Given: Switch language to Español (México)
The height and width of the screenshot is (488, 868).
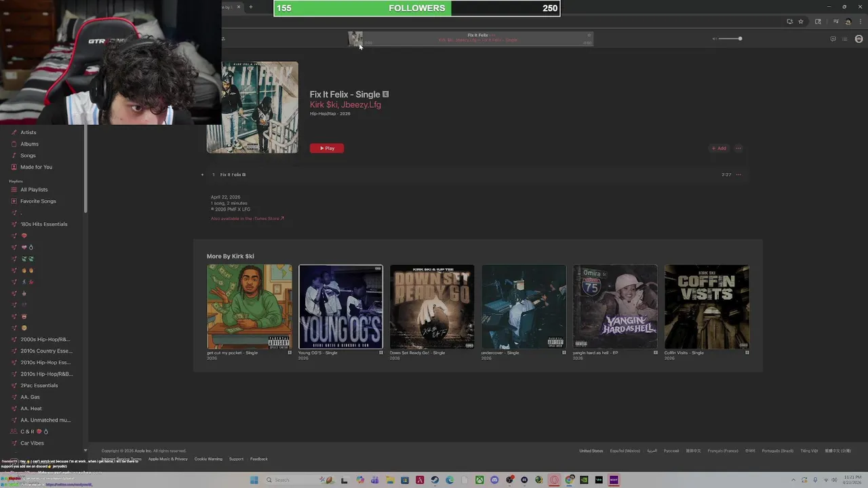Looking at the screenshot, I should pyautogui.click(x=625, y=451).
